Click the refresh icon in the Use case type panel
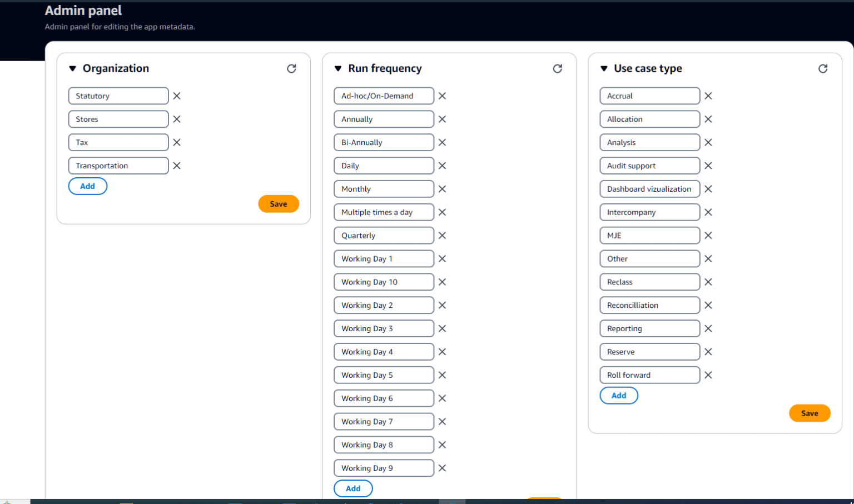854x504 pixels. [823, 68]
